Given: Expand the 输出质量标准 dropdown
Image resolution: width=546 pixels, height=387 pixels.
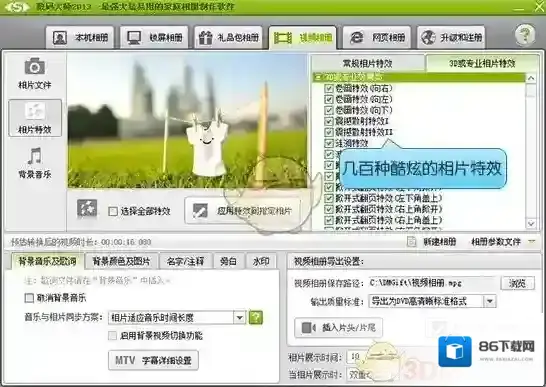Looking at the screenshot, I should [490, 301].
